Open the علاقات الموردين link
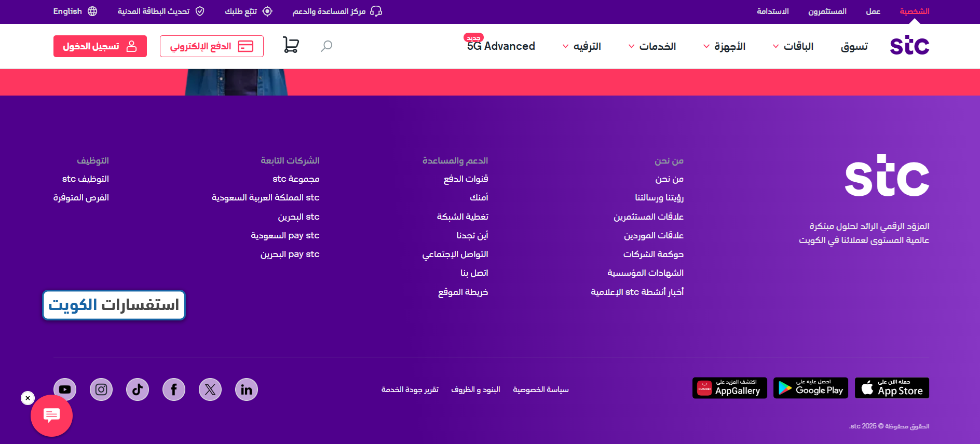Viewport: 980px width, 444px height. click(654, 235)
